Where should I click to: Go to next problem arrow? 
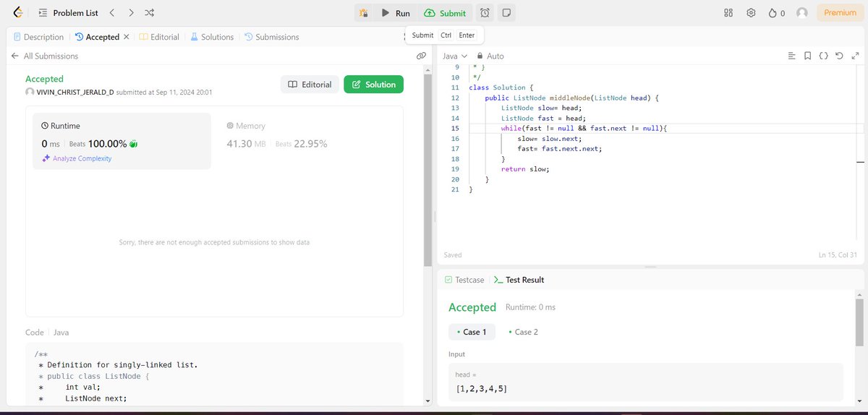point(130,13)
